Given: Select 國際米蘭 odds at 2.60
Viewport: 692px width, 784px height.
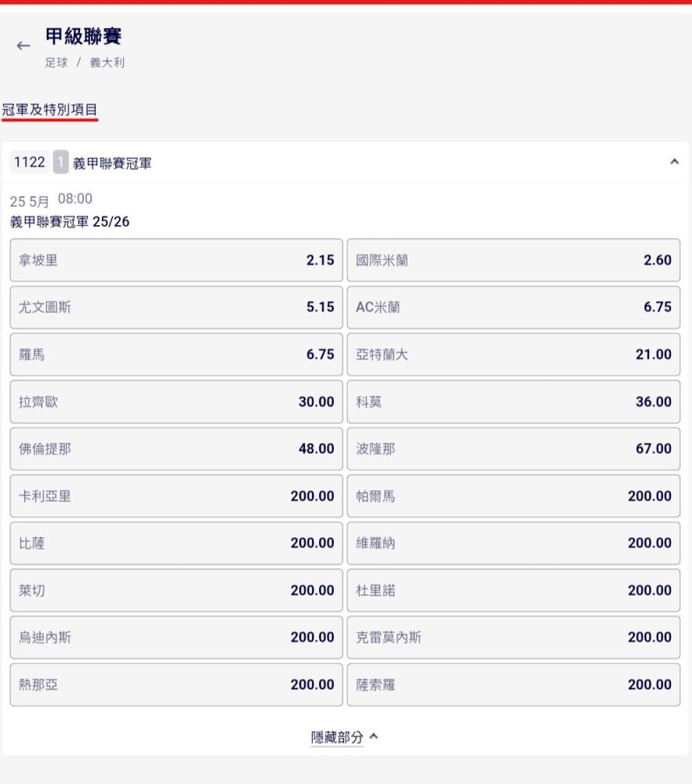Looking at the screenshot, I should point(513,260).
